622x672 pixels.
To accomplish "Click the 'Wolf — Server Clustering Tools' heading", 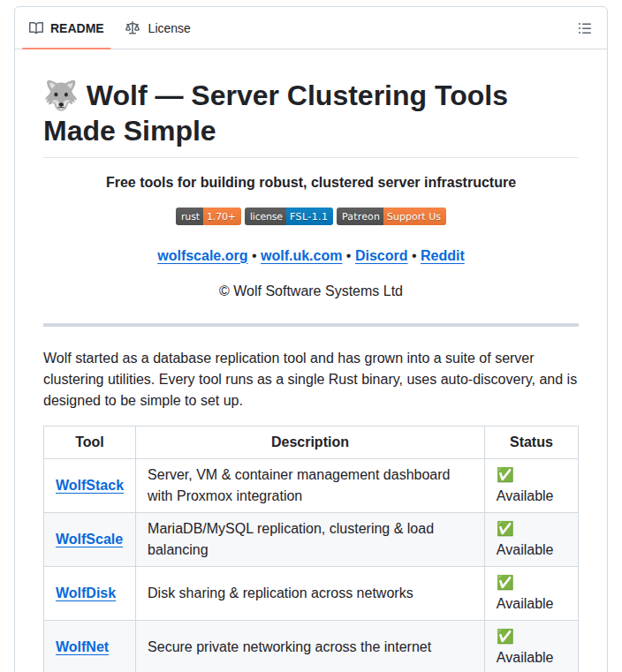I will pyautogui.click(x=276, y=113).
